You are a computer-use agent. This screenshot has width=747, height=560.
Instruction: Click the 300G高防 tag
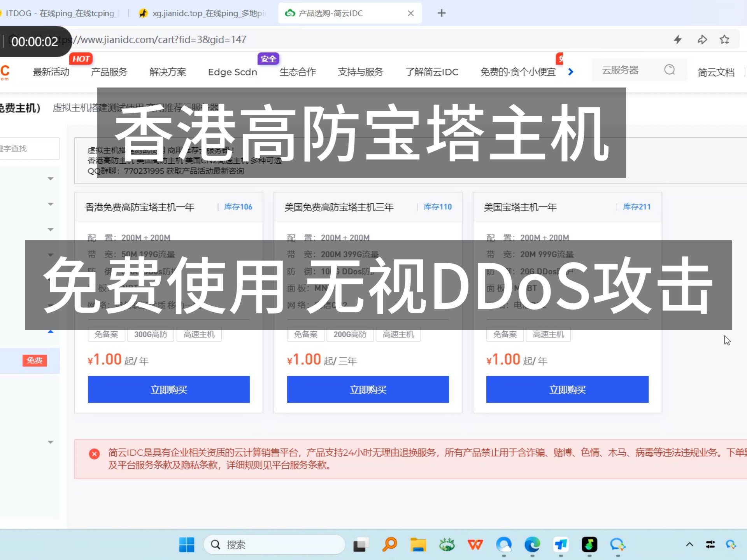(x=151, y=334)
